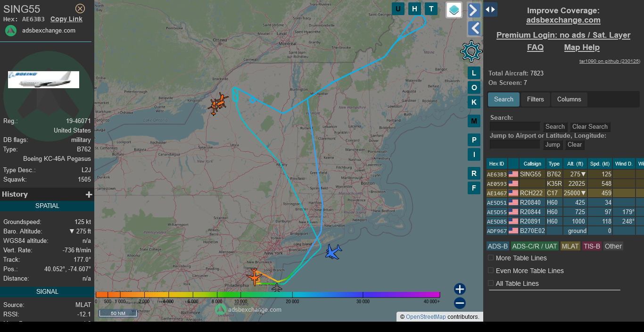
Task: Toggle the sidebar with double-arrow button
Action: (x=490, y=9)
